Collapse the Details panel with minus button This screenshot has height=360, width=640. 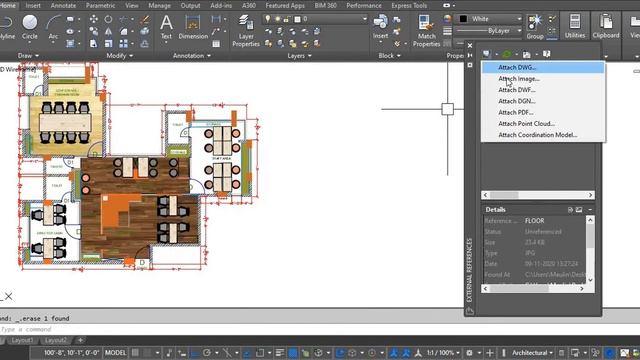pyautogui.click(x=590, y=209)
